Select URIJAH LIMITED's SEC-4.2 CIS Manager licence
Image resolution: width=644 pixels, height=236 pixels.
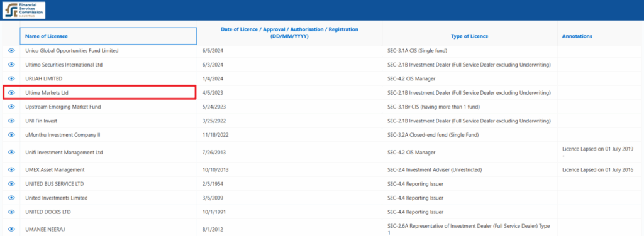coord(411,78)
